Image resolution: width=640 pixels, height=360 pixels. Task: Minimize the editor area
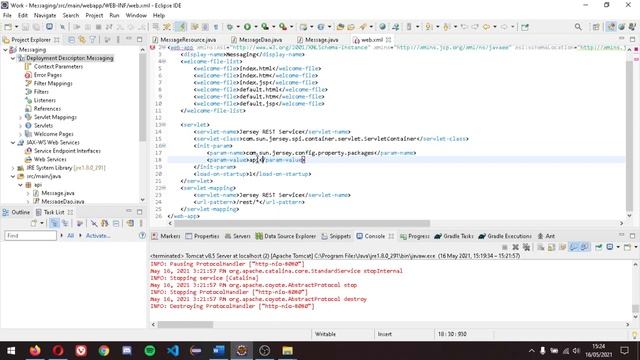pos(622,39)
